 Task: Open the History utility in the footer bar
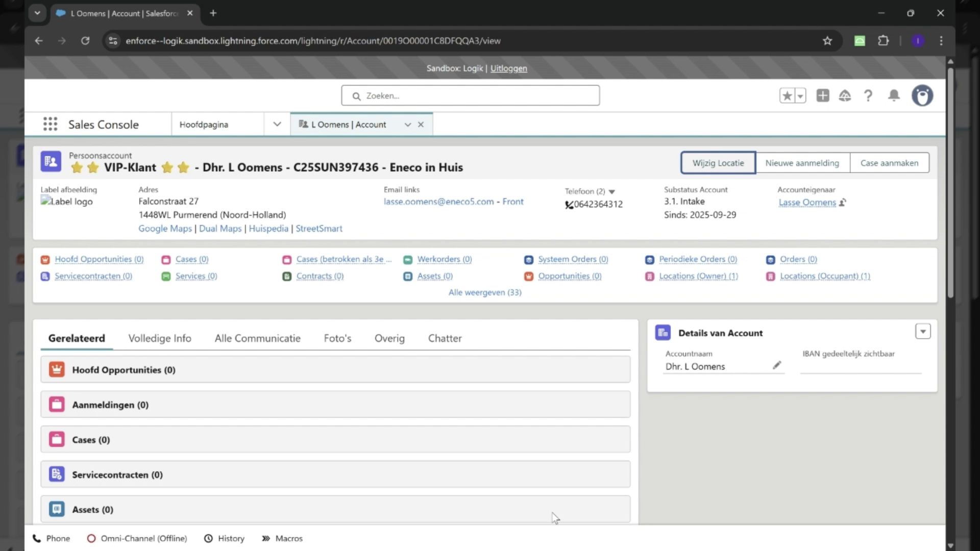tap(224, 538)
